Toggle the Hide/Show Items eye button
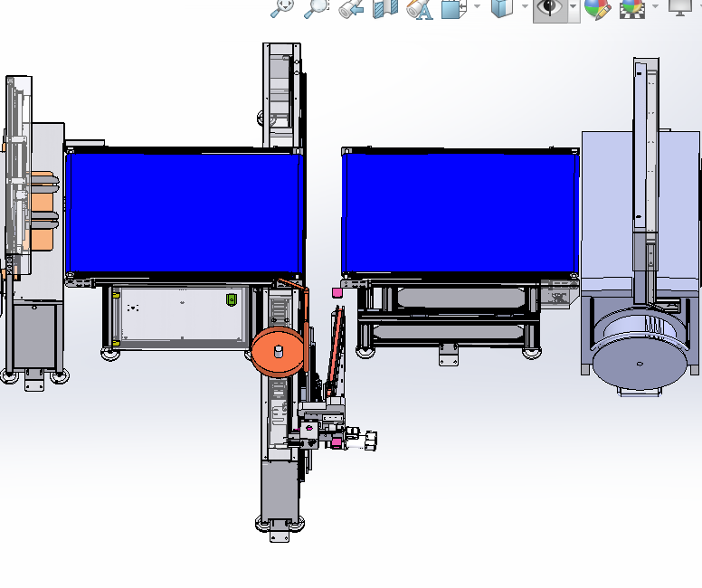The width and height of the screenshot is (702, 588). tap(550, 8)
